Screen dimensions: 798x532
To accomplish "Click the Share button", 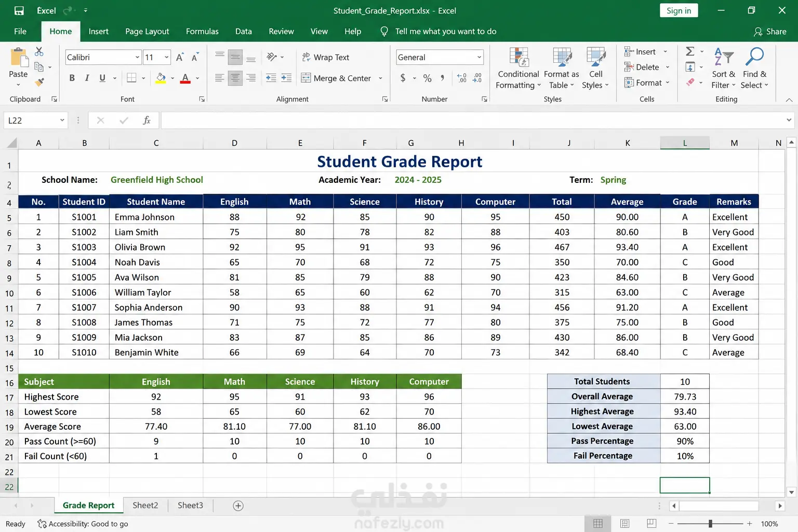I will click(770, 31).
